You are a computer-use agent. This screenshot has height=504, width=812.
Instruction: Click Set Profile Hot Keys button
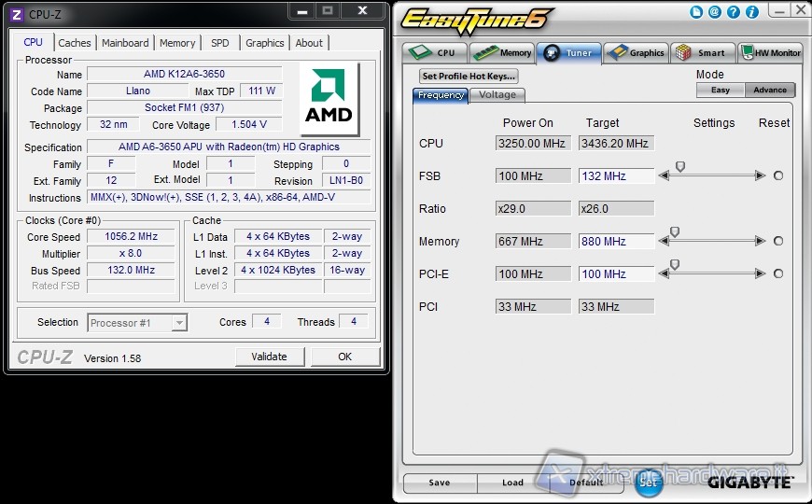(469, 77)
